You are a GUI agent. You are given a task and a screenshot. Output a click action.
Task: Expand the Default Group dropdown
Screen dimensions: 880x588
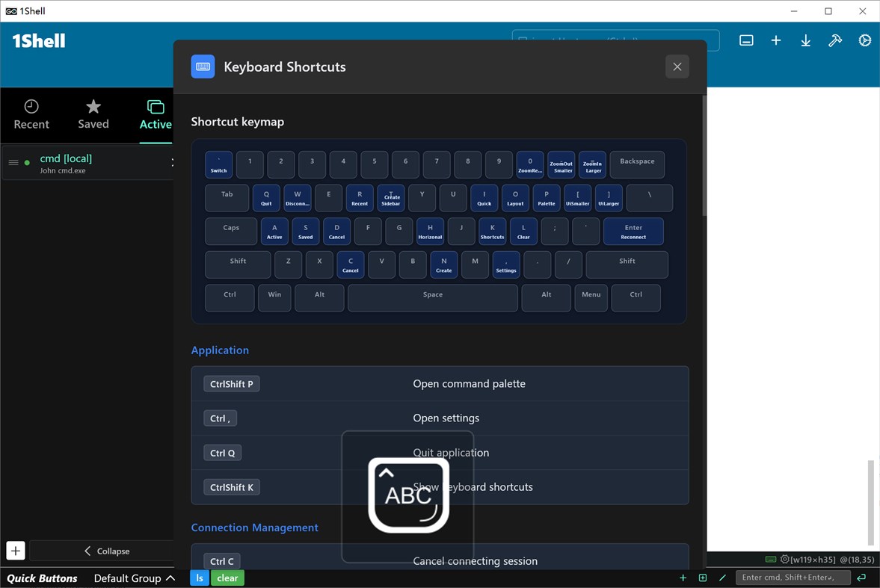tap(135, 578)
